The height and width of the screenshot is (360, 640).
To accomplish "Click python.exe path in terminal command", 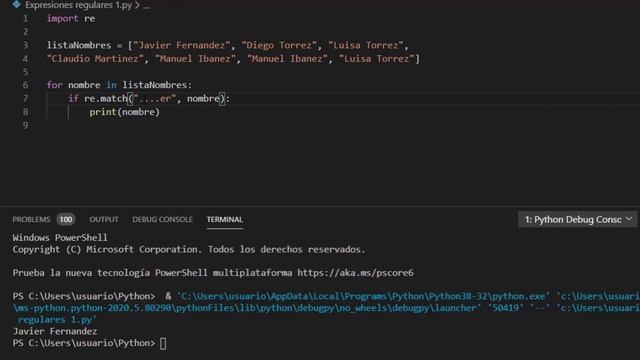I will pos(363,296).
